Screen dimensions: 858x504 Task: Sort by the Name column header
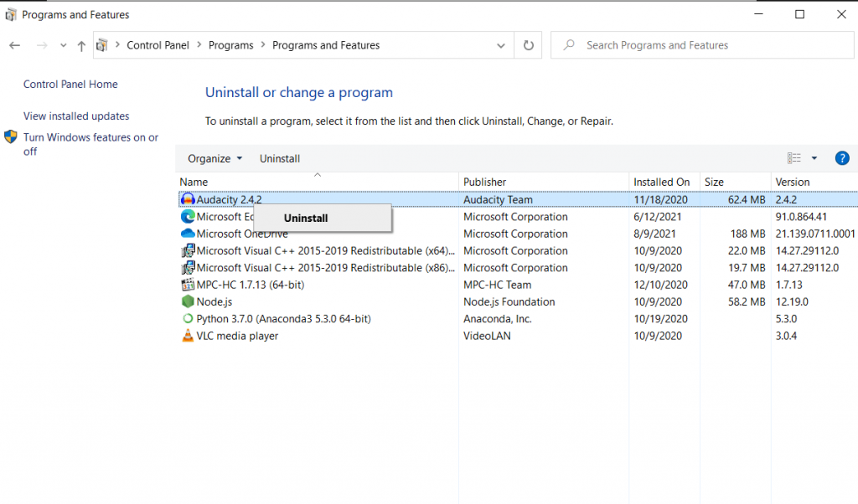pyautogui.click(x=194, y=182)
